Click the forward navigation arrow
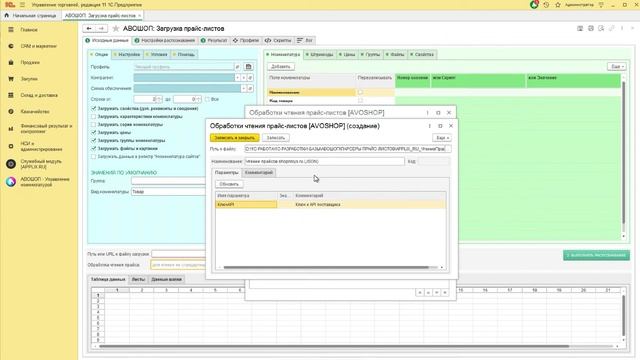This screenshot has height=360, width=640. click(x=101, y=29)
